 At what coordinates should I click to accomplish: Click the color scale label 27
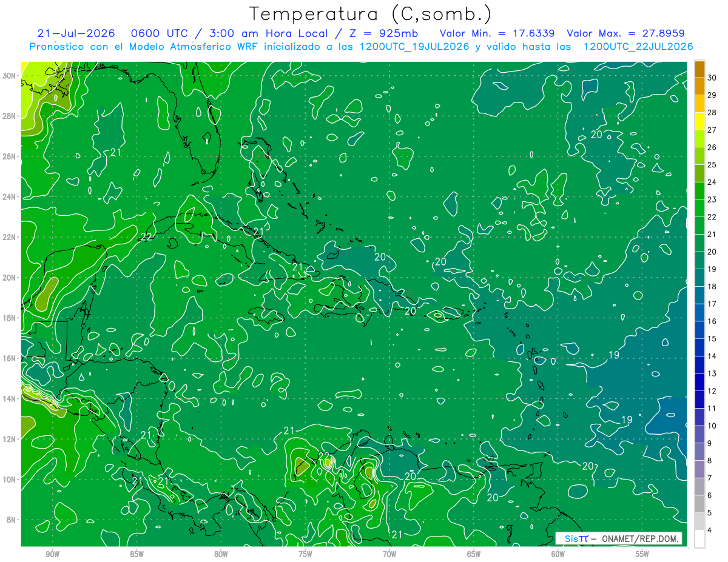click(712, 130)
